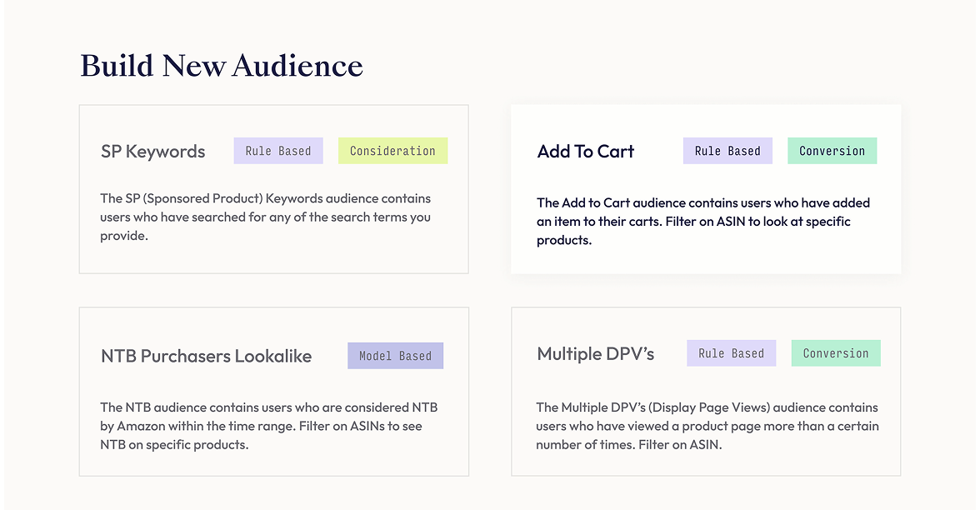This screenshot has width=980, height=510.
Task: Select the NTB Purchasers Lookalike title
Action: pyautogui.click(x=206, y=355)
